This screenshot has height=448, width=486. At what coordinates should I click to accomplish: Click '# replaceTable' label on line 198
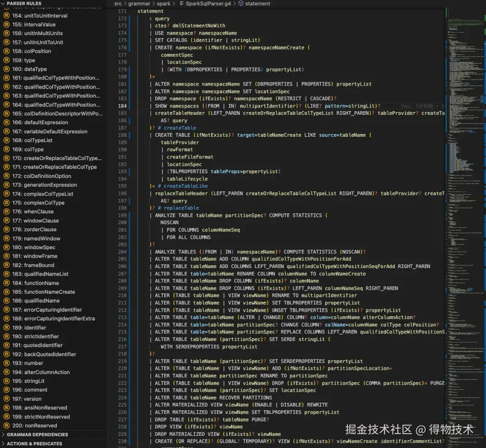(178, 208)
